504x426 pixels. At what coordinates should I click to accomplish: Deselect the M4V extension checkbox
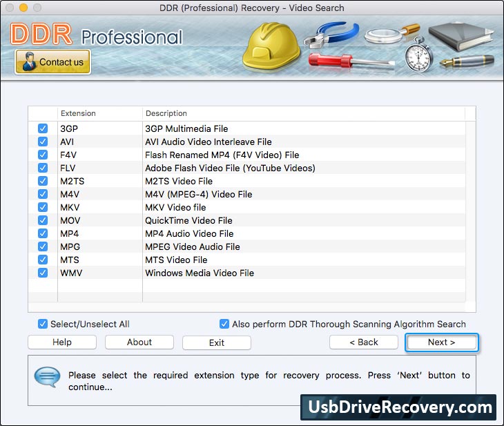pos(43,194)
